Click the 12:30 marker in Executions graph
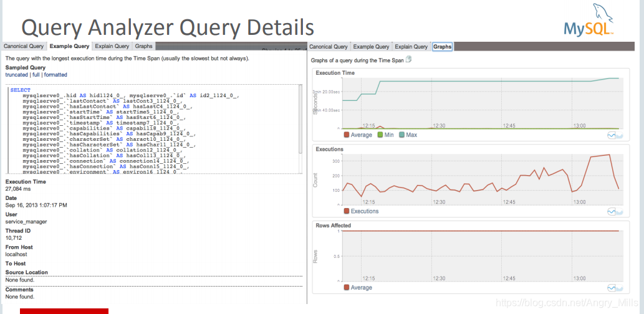The width and height of the screenshot is (644, 314). click(x=439, y=202)
